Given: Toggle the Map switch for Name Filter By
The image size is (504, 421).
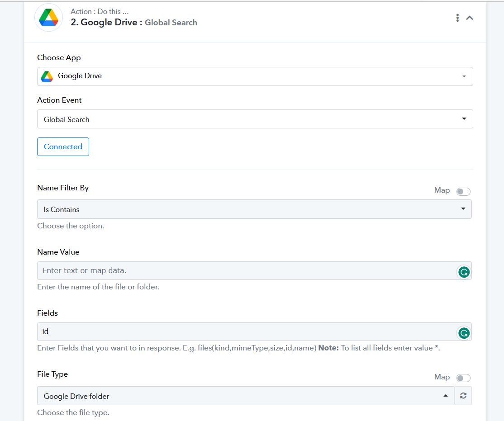Looking at the screenshot, I should (x=463, y=192).
